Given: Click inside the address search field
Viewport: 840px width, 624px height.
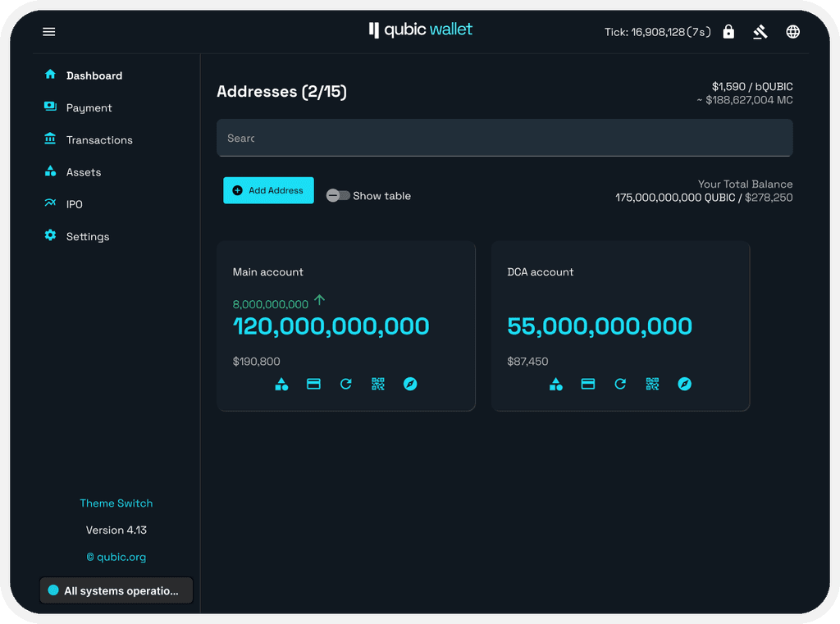Looking at the screenshot, I should pos(504,138).
